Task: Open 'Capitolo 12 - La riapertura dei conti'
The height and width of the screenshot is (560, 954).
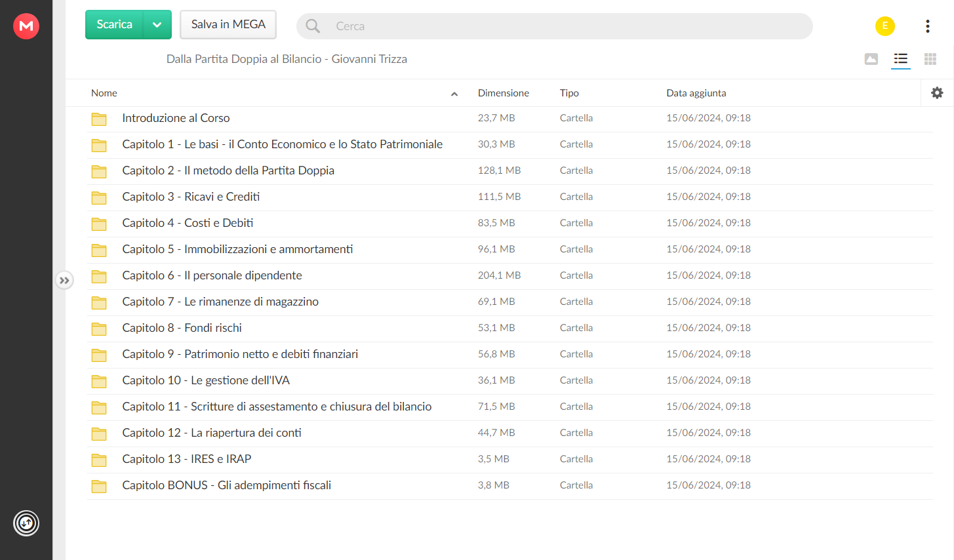Action: (212, 433)
